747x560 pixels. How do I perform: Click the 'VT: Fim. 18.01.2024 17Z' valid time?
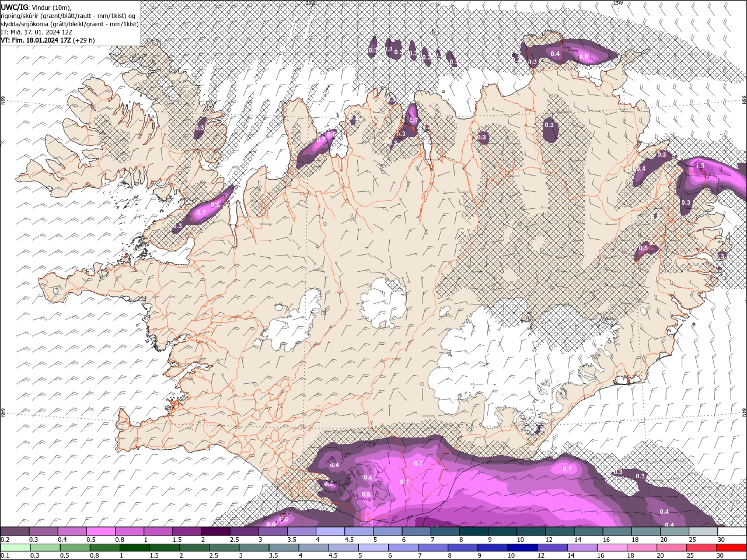(36, 40)
